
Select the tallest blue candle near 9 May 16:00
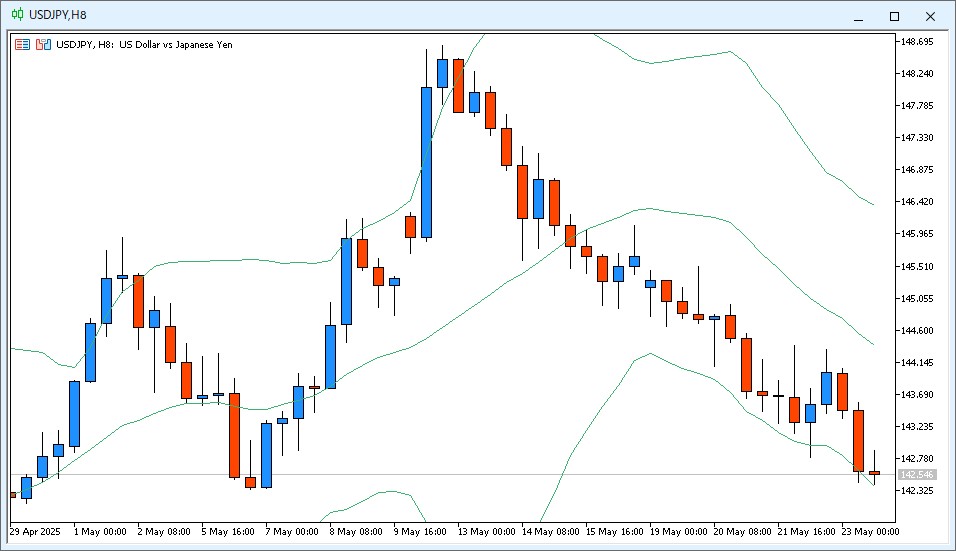coord(427,162)
